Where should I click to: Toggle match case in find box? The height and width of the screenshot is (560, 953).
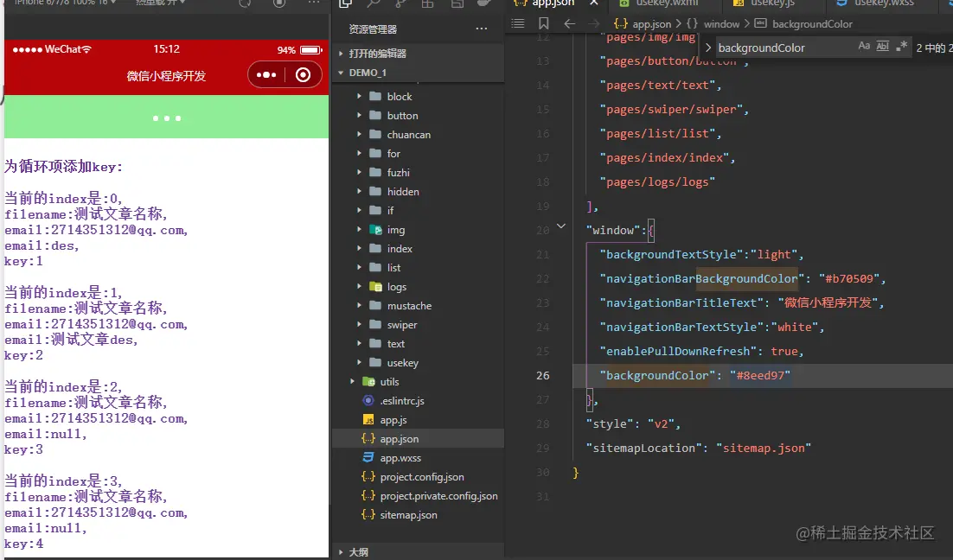pos(864,46)
